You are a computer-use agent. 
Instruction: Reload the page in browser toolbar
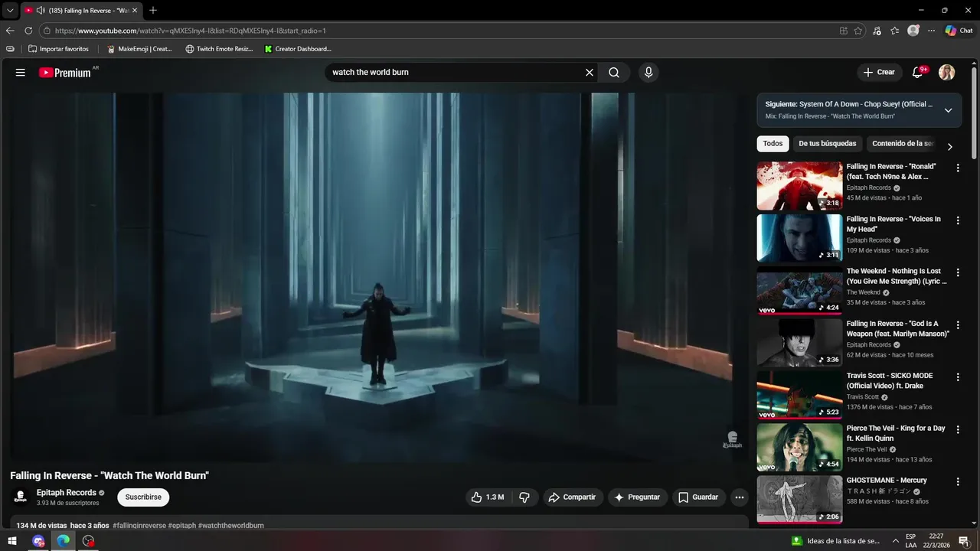pos(28,31)
